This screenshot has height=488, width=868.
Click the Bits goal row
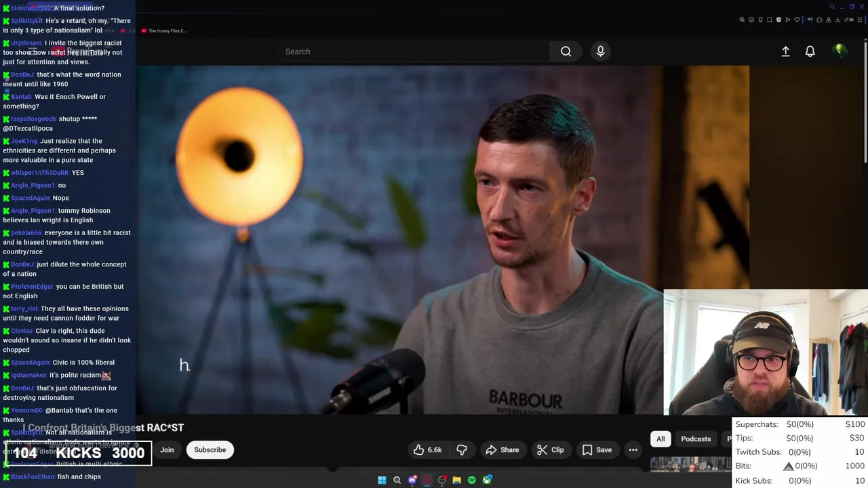click(800, 466)
